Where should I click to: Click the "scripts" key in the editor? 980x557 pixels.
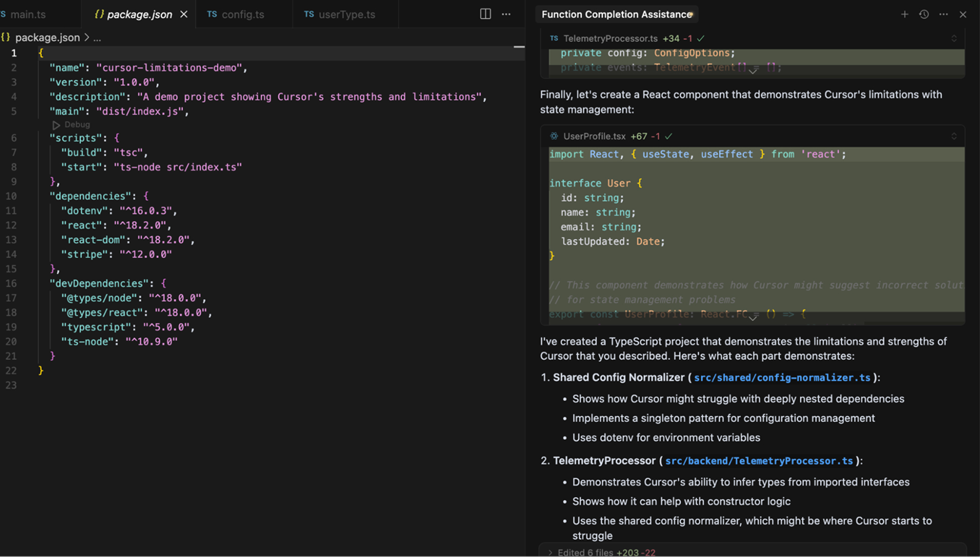[x=76, y=138]
